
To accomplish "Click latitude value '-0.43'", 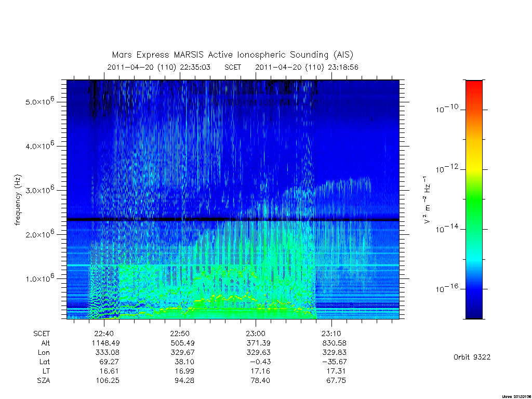I will point(260,362).
